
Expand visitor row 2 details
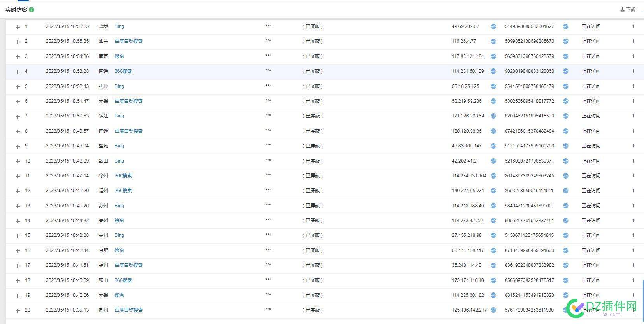17,42
